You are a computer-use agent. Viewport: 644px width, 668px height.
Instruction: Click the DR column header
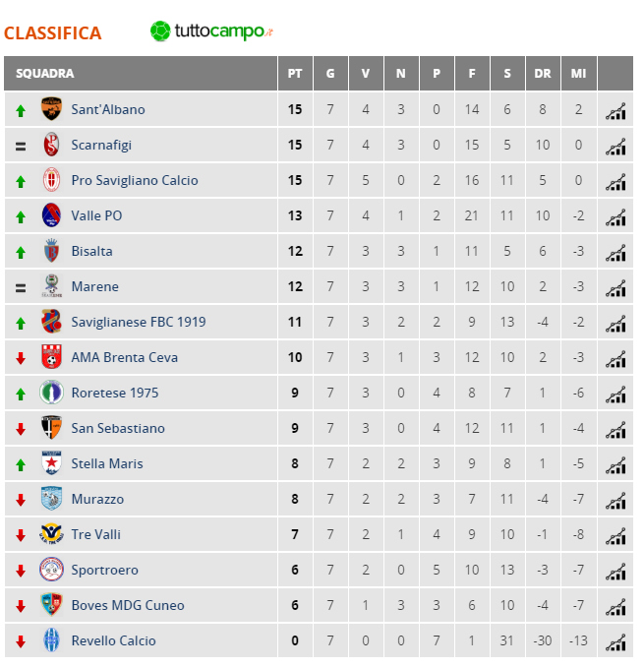(x=543, y=73)
